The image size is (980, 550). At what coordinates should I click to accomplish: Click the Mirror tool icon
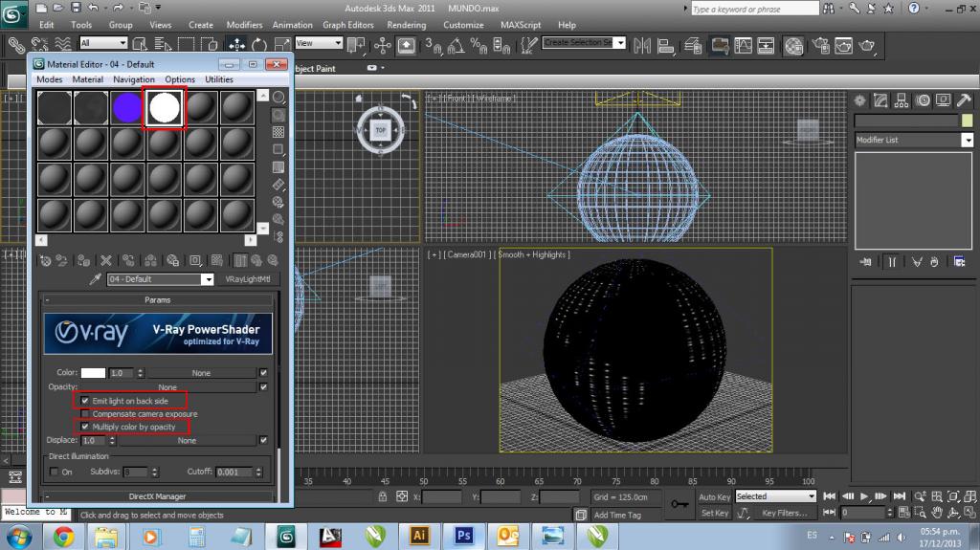[642, 45]
